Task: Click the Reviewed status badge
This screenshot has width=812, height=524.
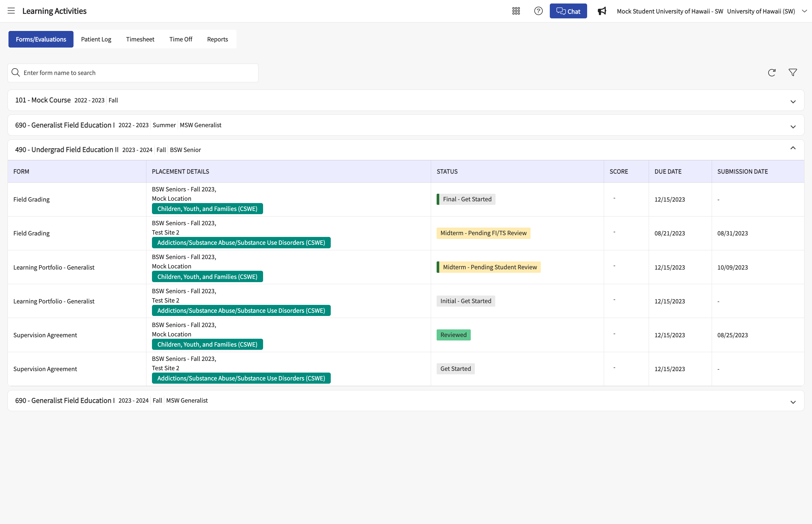Action: tap(454, 335)
